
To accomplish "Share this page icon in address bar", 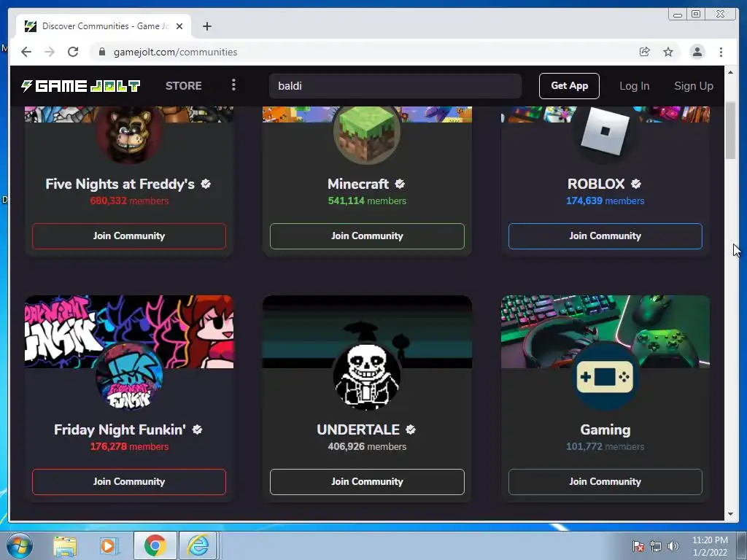I will 645,52.
